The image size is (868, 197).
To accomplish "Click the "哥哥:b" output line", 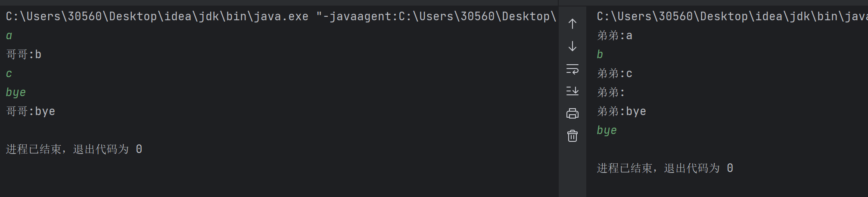I will click(24, 55).
